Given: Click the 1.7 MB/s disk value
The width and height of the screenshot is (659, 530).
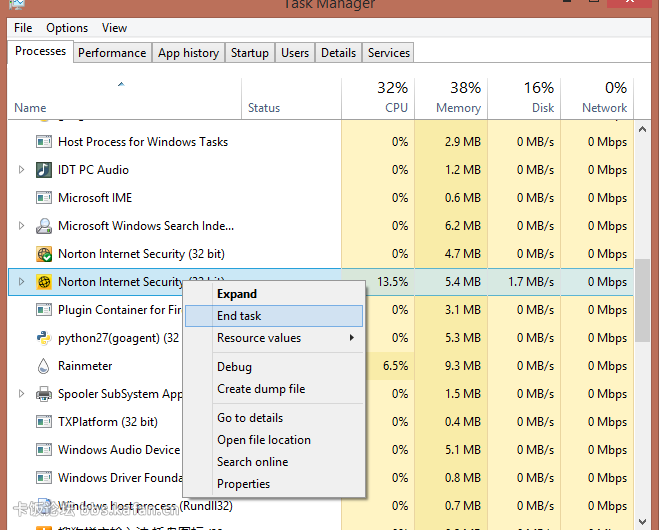Looking at the screenshot, I should click(x=531, y=282).
